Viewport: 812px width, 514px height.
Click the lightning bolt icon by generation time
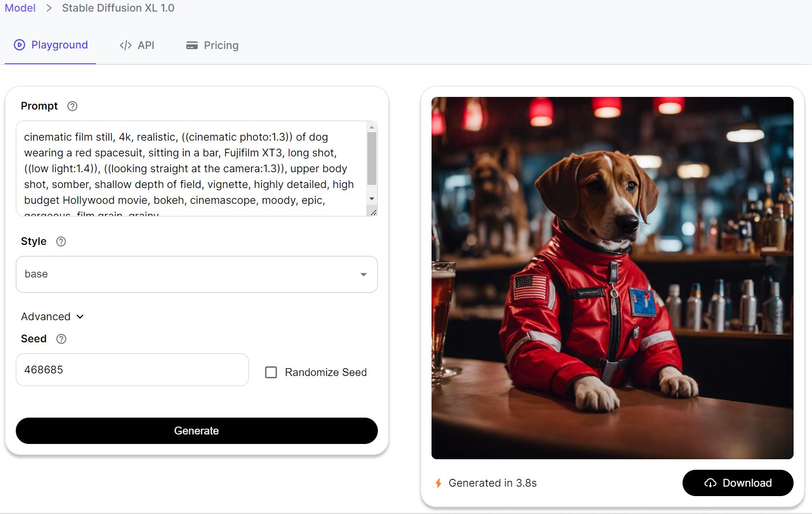pos(438,483)
